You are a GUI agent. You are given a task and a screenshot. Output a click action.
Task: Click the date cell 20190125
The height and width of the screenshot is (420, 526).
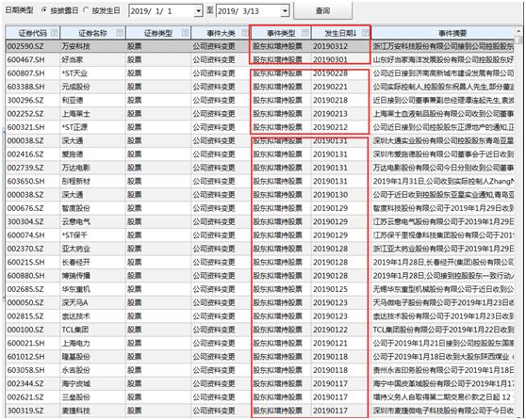pos(341,289)
